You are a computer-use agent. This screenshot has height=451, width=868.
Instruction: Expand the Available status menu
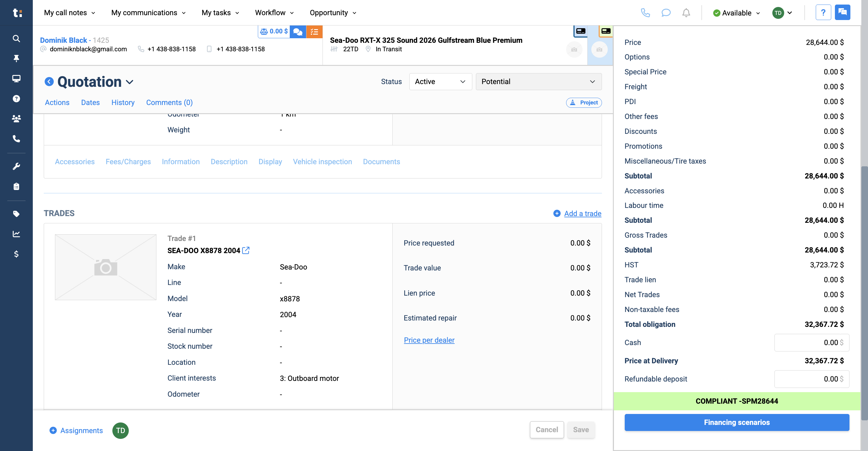736,13
